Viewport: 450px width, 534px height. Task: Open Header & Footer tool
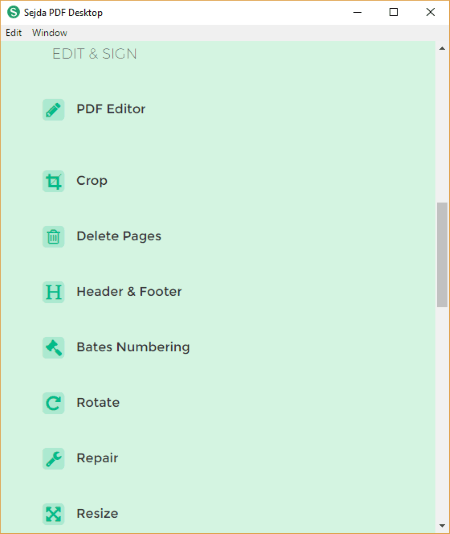(129, 292)
